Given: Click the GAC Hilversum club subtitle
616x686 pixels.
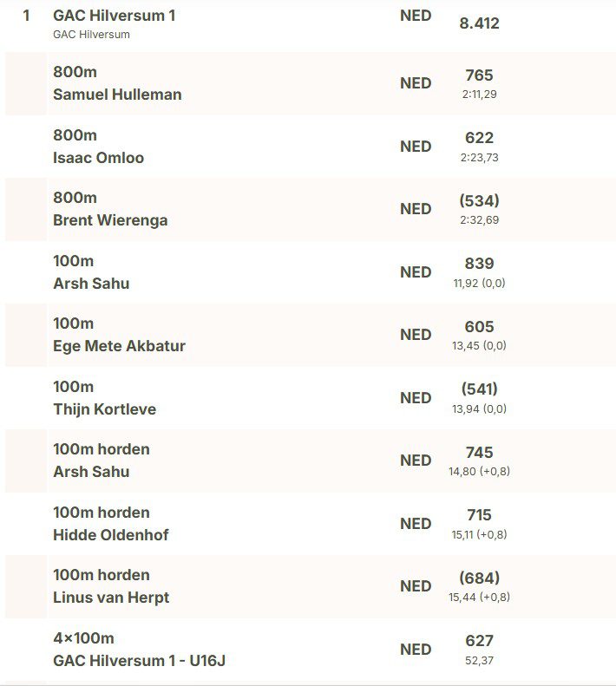Looking at the screenshot, I should pos(91,35).
